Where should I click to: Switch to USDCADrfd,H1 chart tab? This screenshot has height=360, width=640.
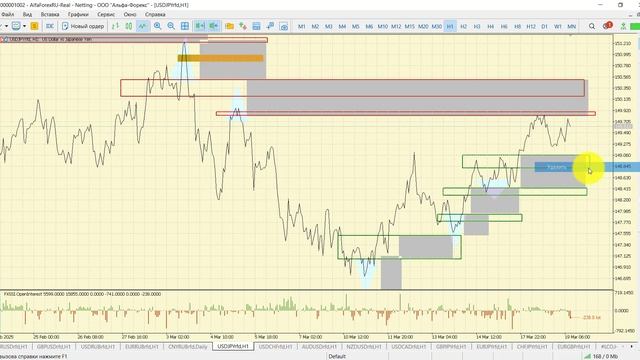click(x=408, y=347)
